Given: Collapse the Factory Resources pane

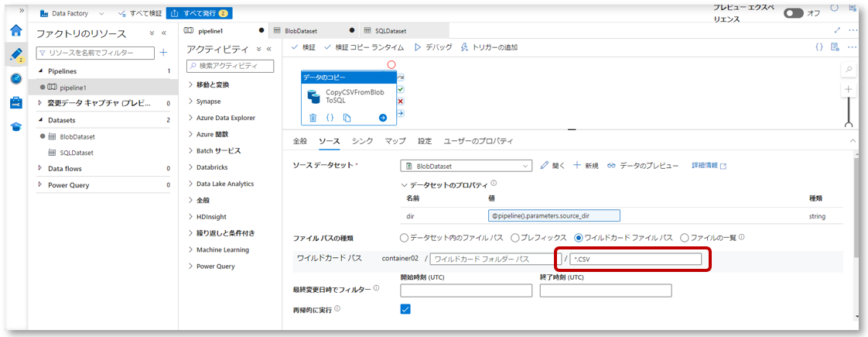Looking at the screenshot, I should click(x=164, y=33).
